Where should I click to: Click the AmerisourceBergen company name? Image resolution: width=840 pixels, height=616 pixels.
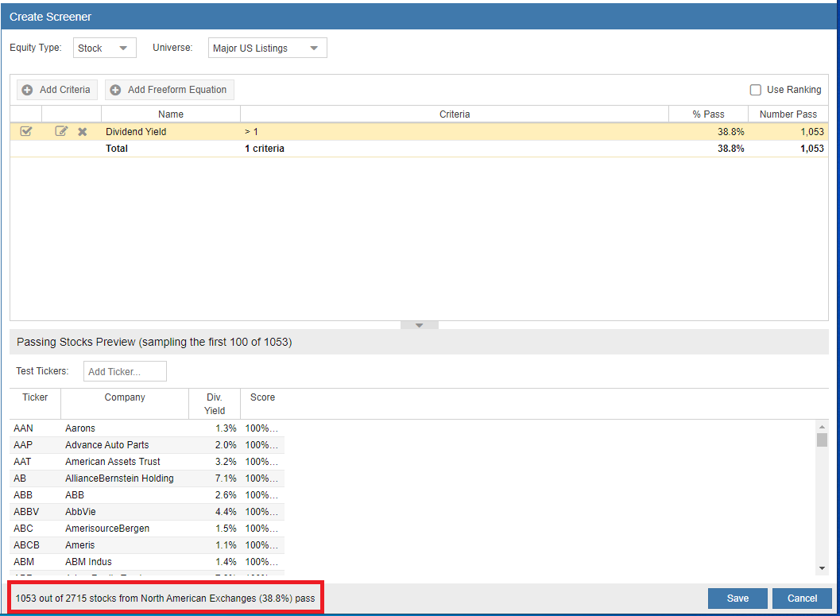pos(107,528)
